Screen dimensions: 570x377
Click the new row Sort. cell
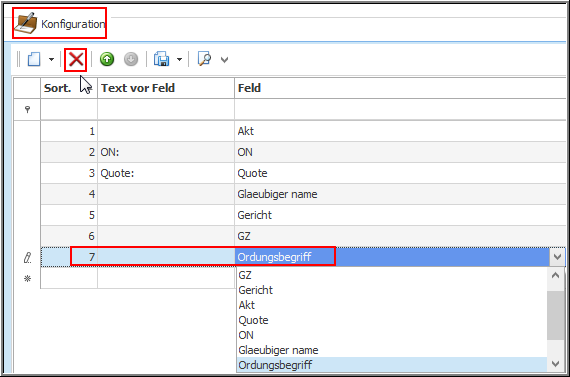[x=69, y=278]
